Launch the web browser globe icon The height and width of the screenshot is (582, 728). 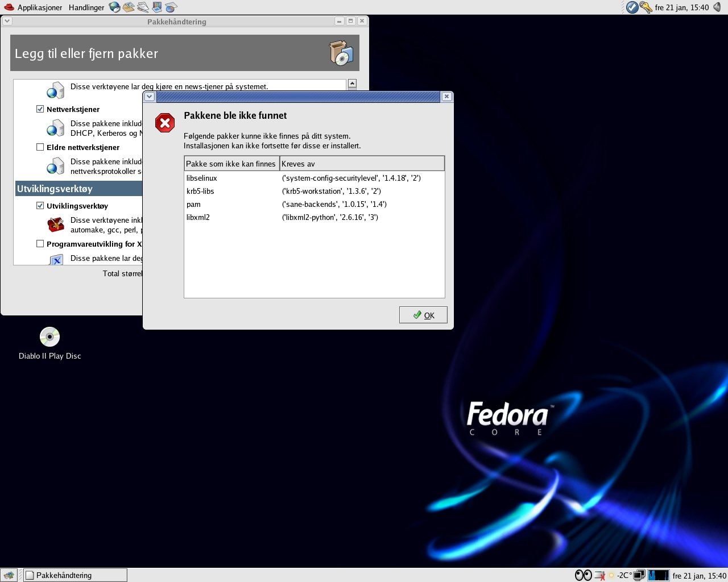(x=115, y=7)
